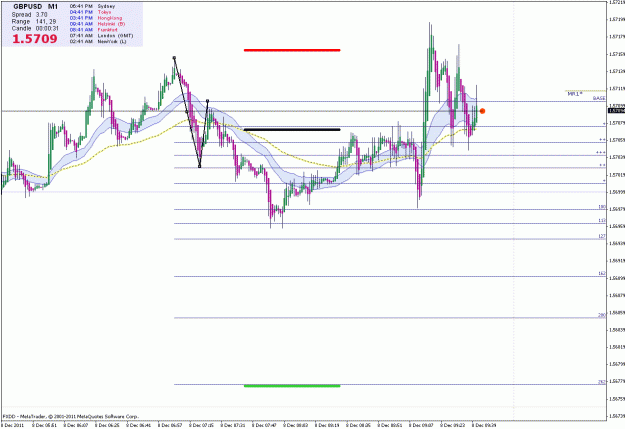Select the Range 141, 28 readout
The width and height of the screenshot is (625, 429).
tap(34, 22)
